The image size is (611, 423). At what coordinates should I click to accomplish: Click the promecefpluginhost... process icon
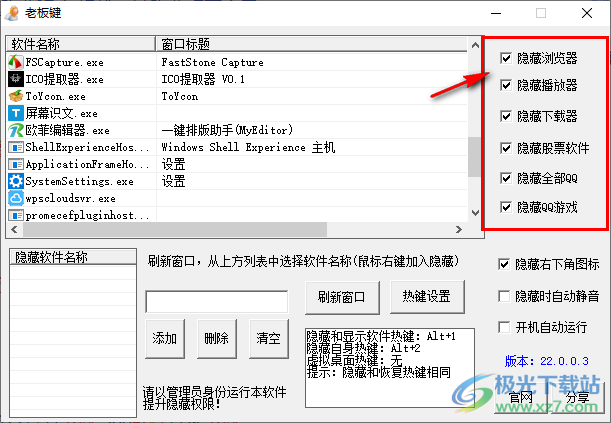(16, 215)
